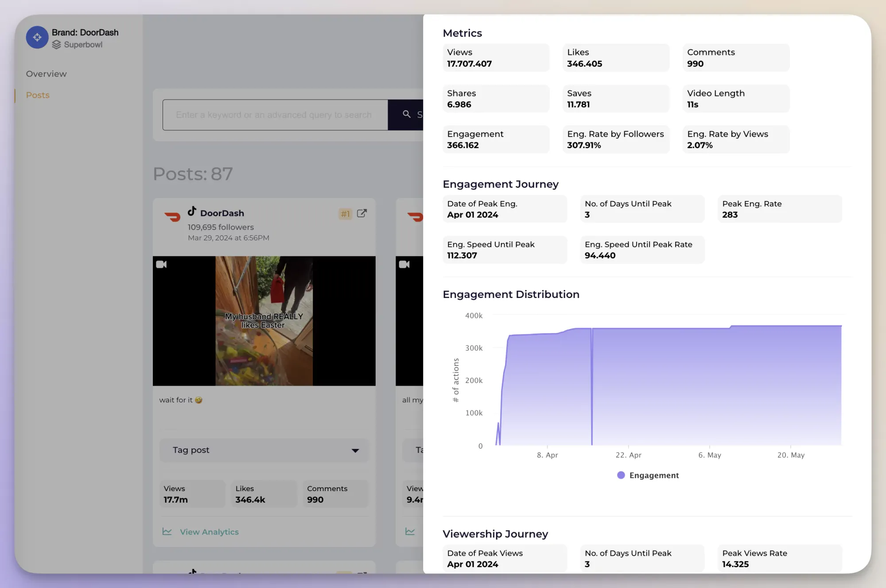Click the Engagement legend color dot
The image size is (886, 588).
click(x=621, y=475)
